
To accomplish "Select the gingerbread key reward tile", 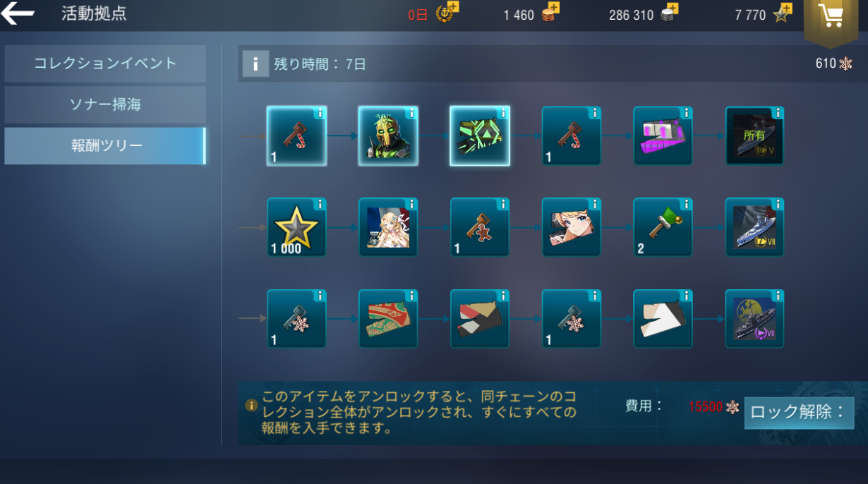I will pyautogui.click(x=480, y=227).
